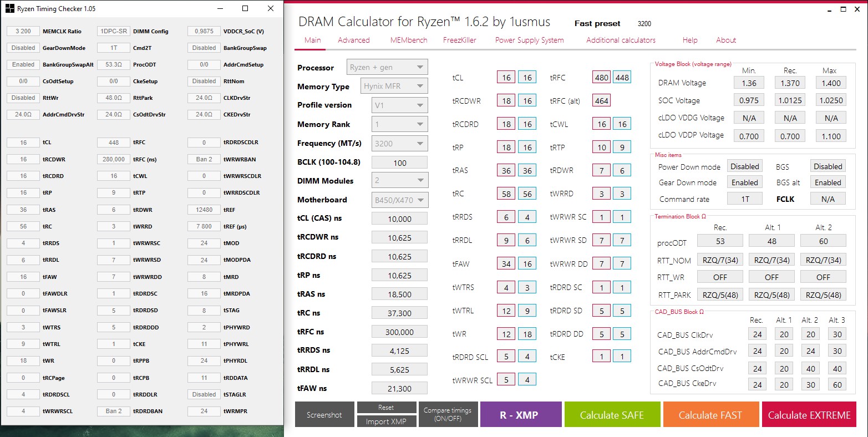Focus the tRFC ns field showing 300,000
The width and height of the screenshot is (868, 437).
399,332
